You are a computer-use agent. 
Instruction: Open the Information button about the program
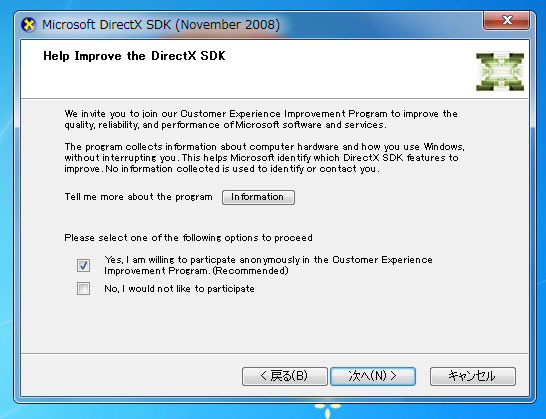258,197
